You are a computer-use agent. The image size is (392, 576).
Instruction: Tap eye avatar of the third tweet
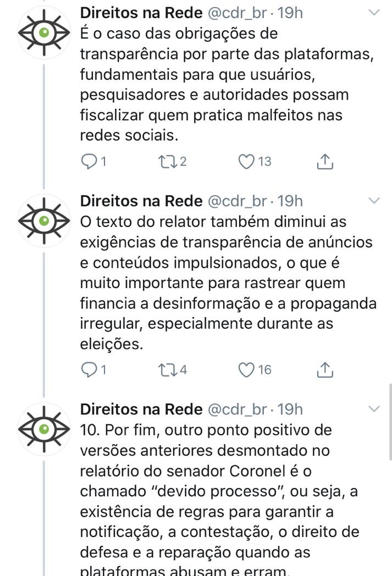click(x=45, y=429)
